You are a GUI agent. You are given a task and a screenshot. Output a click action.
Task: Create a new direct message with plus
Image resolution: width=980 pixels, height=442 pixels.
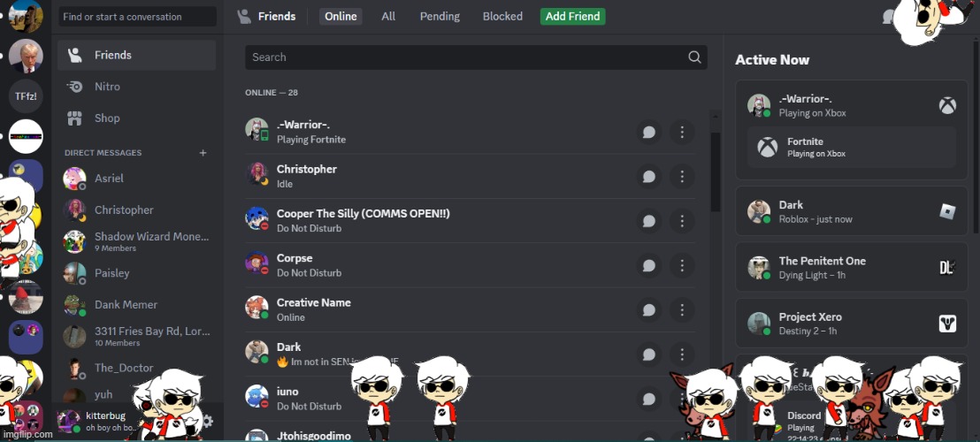point(203,152)
